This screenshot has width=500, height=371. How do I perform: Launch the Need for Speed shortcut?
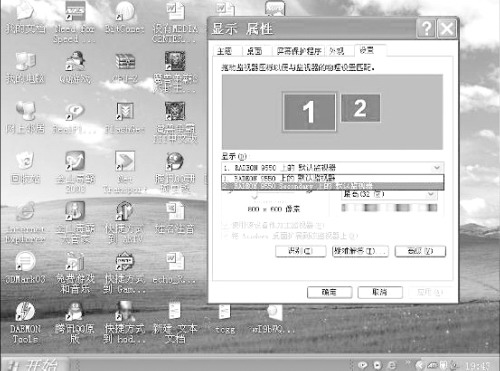(x=75, y=21)
